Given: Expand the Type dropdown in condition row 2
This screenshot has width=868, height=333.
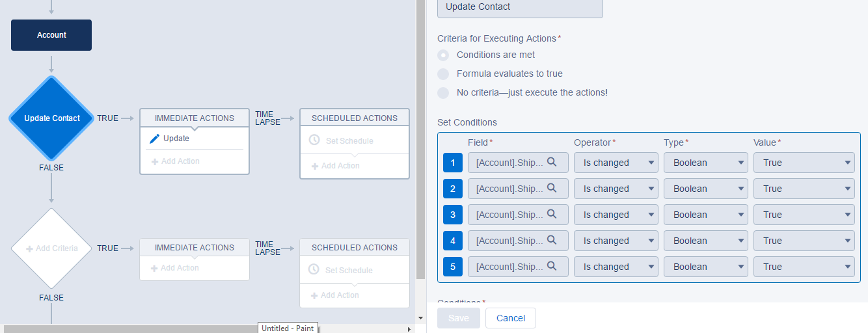Looking at the screenshot, I should point(705,189).
